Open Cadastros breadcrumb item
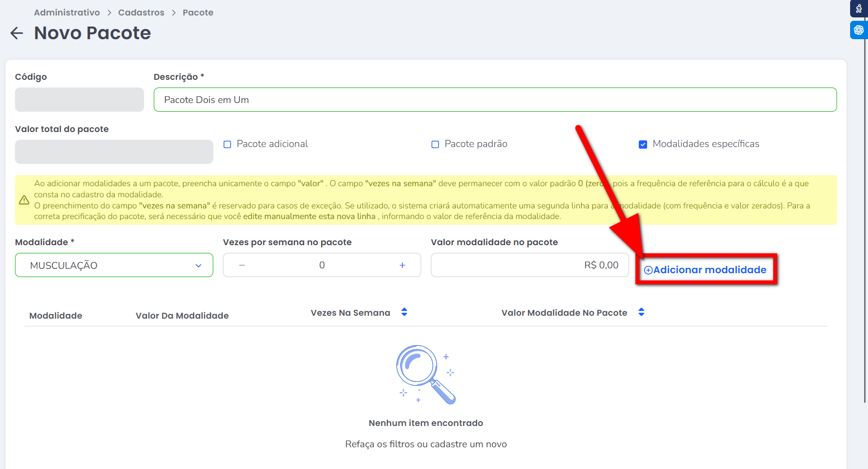This screenshot has height=469, width=868. pyautogui.click(x=141, y=13)
